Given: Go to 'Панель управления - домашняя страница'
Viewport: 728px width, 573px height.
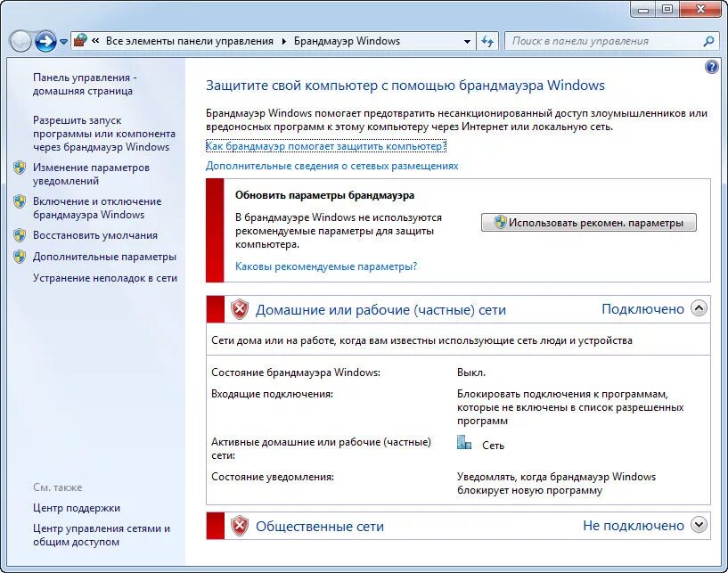Looking at the screenshot, I should (85, 84).
